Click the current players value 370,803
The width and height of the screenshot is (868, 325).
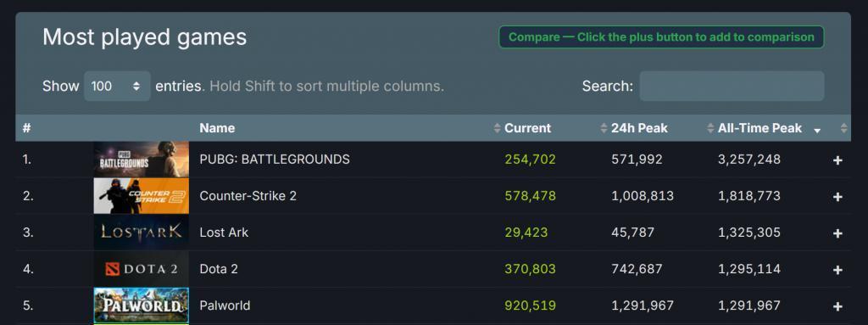point(531,269)
